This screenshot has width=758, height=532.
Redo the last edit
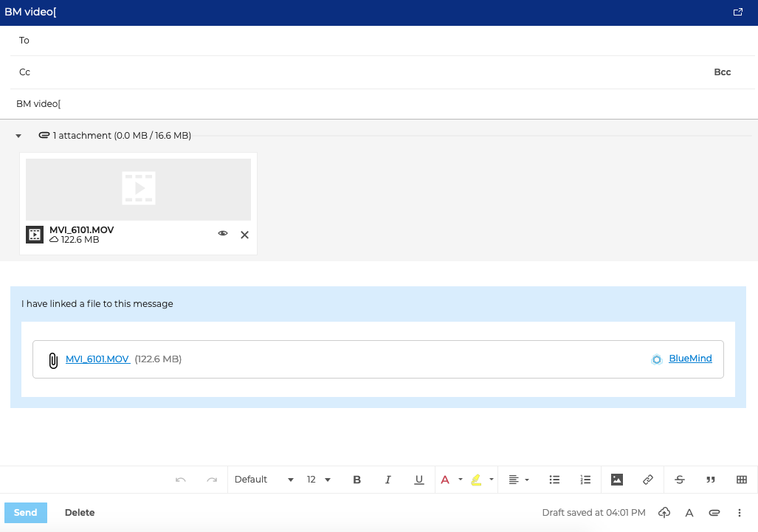212,480
